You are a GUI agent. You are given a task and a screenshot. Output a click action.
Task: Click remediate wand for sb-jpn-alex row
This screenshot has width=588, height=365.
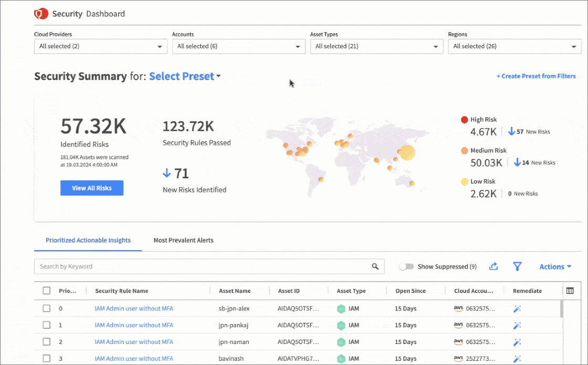click(517, 309)
